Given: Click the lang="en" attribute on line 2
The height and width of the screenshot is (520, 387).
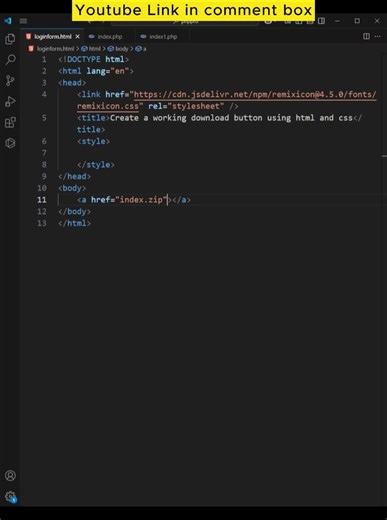Looking at the screenshot, I should pos(108,71).
